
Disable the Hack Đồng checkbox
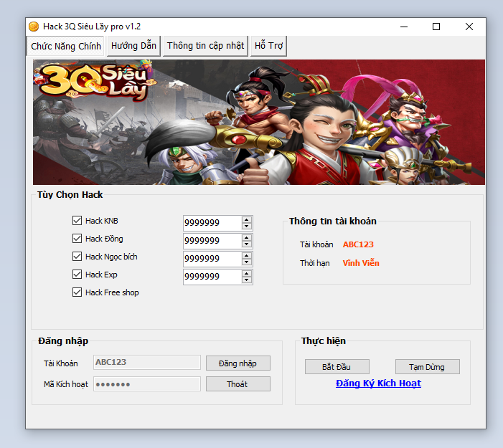(x=77, y=239)
